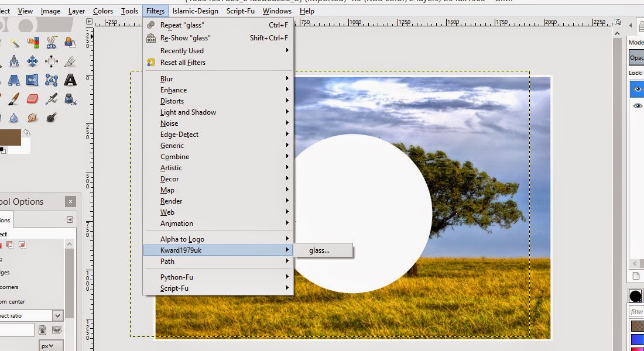Expand the Light and Shadow submenu
The width and height of the screenshot is (644, 351).
tap(218, 112)
